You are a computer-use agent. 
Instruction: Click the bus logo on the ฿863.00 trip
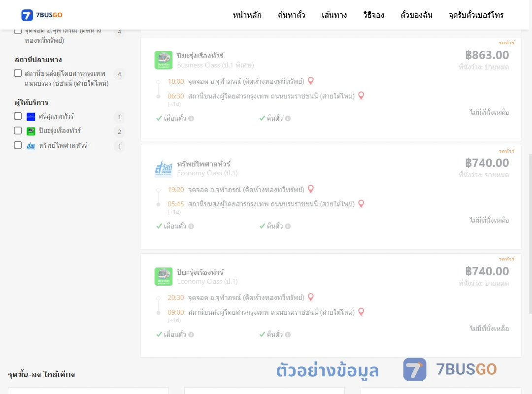[x=164, y=60]
